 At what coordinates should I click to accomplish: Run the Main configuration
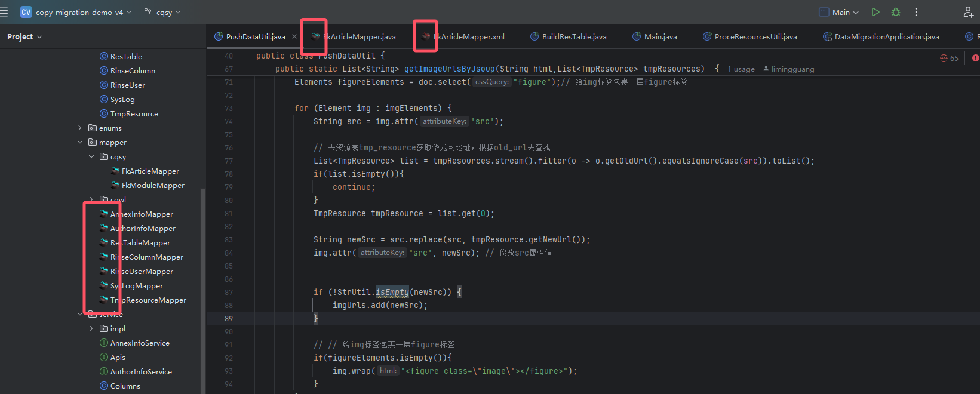pos(875,12)
